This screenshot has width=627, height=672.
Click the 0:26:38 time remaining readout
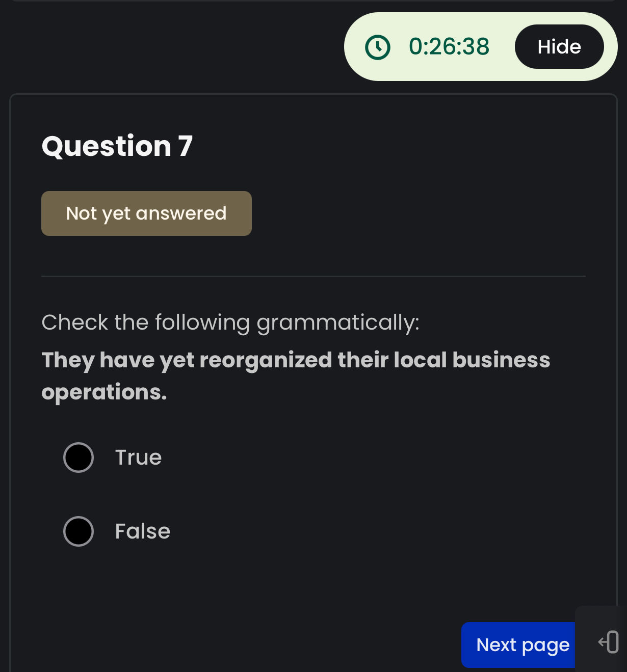tap(449, 47)
